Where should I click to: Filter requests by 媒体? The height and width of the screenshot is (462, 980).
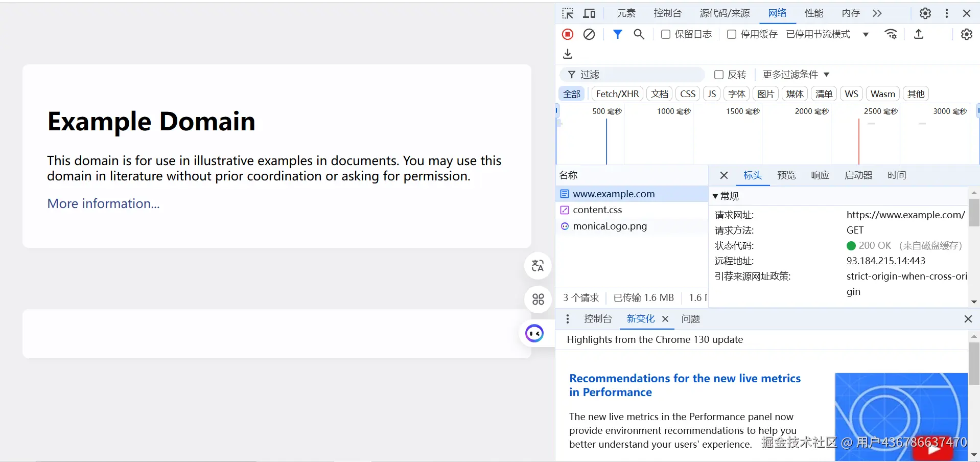click(x=795, y=94)
